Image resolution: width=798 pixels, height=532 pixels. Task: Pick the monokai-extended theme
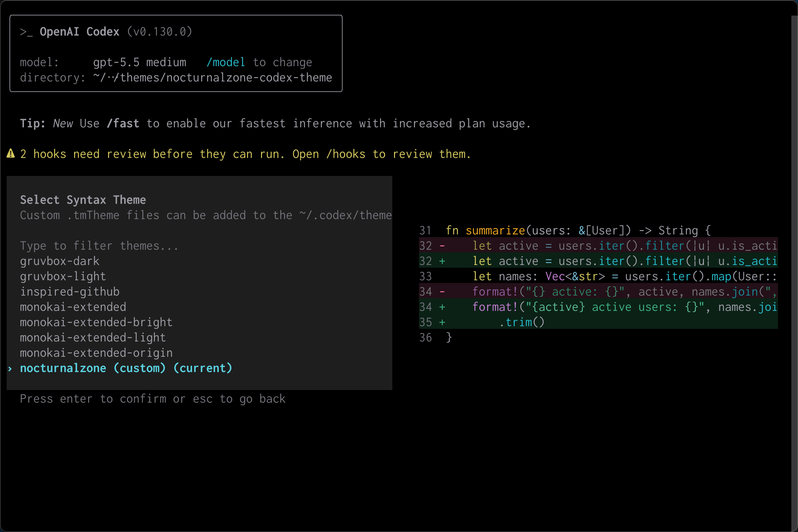pyautogui.click(x=73, y=307)
